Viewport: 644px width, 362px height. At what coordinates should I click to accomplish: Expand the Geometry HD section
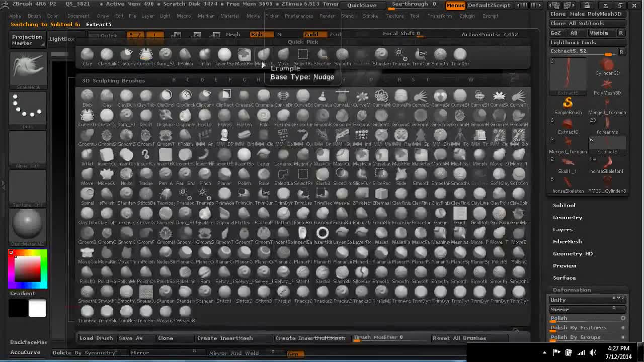click(573, 253)
